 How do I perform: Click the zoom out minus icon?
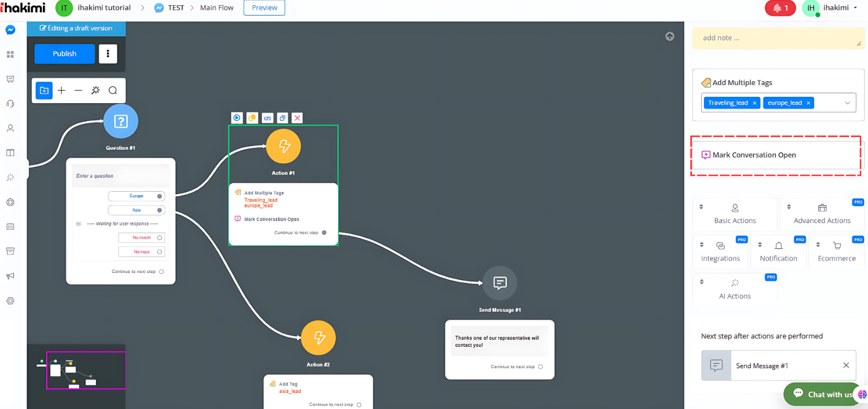pyautogui.click(x=79, y=91)
